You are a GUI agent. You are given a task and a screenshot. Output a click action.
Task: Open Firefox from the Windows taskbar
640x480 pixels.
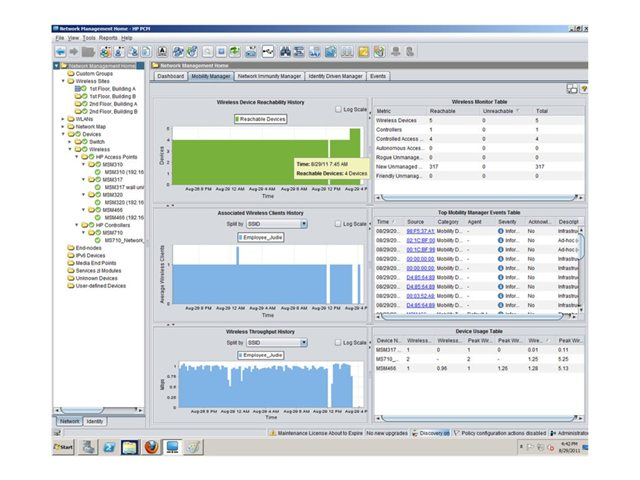point(151,447)
